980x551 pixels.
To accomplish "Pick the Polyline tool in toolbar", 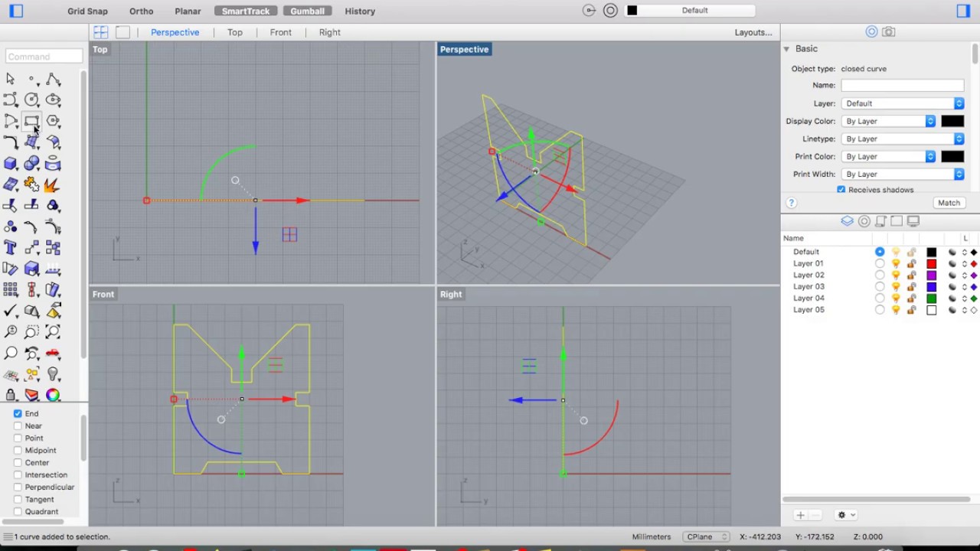I will tap(53, 79).
